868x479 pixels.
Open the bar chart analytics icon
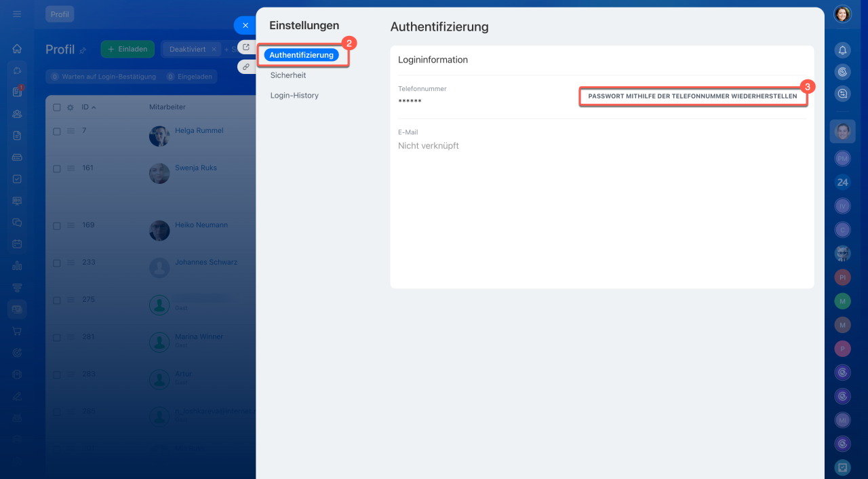(17, 266)
